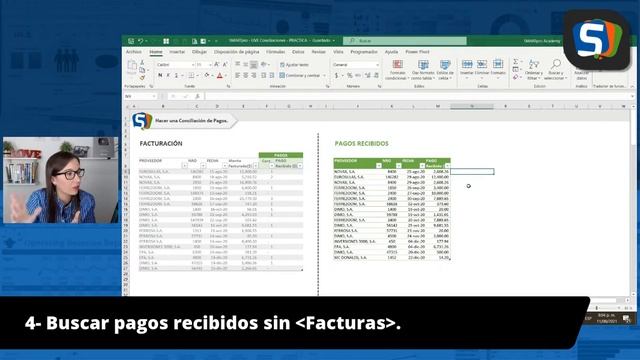The image size is (640, 360).
Task: Open PROVEEDOR filter in Pagos Recibidos table
Action: point(379,166)
